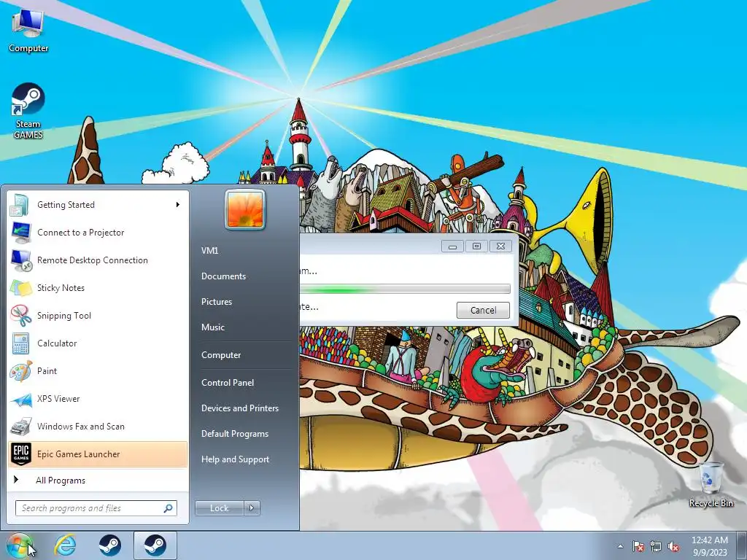Viewport: 747px width, 560px height.
Task: Open the shutdown options arrow next to Lock
Action: tap(252, 508)
